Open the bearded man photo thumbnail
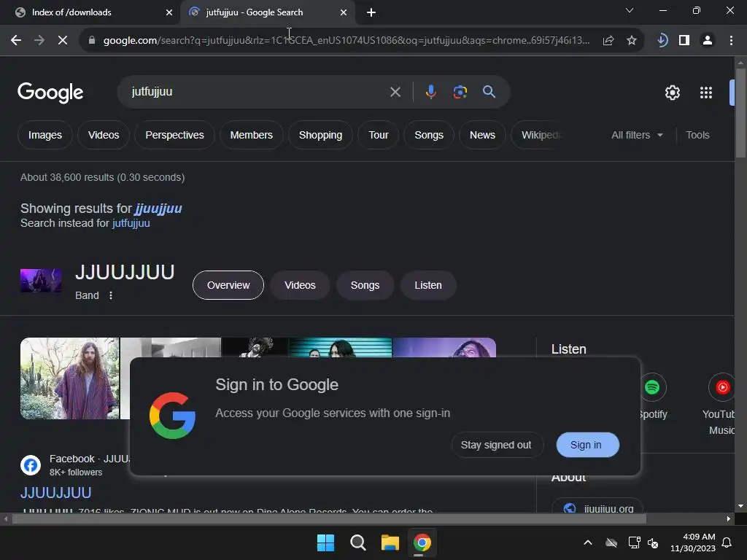Screen dimensions: 747x560 pyautogui.click(x=69, y=378)
